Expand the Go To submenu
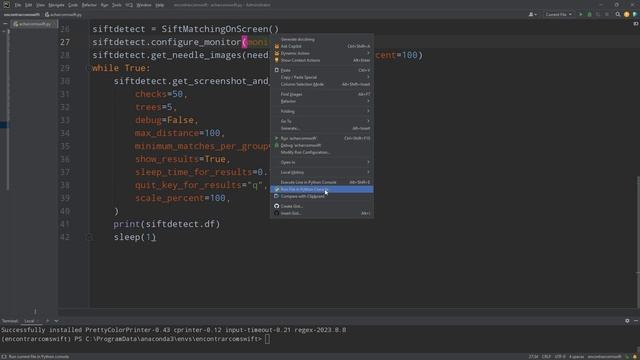The width and height of the screenshot is (640, 360). point(322,121)
